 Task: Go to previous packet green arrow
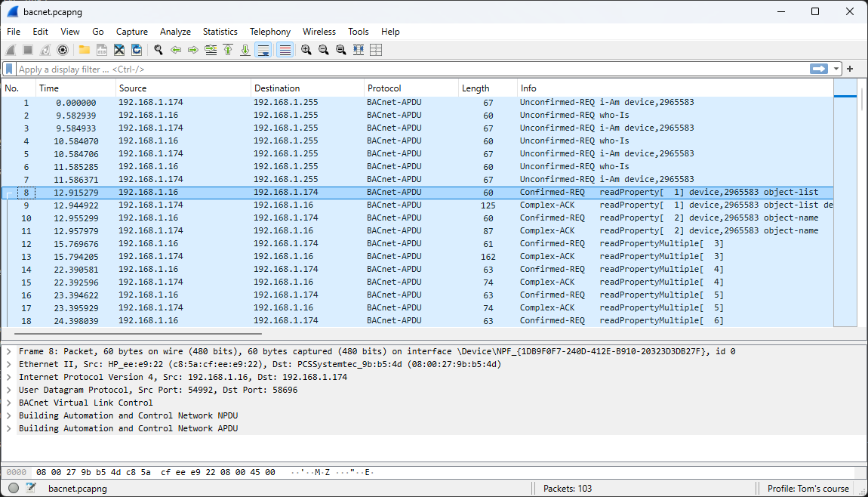click(176, 50)
